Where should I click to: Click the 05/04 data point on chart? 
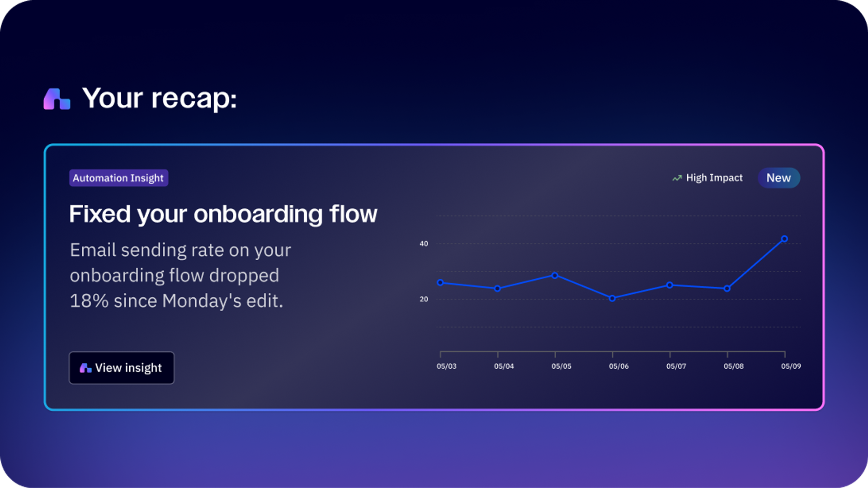(x=497, y=288)
